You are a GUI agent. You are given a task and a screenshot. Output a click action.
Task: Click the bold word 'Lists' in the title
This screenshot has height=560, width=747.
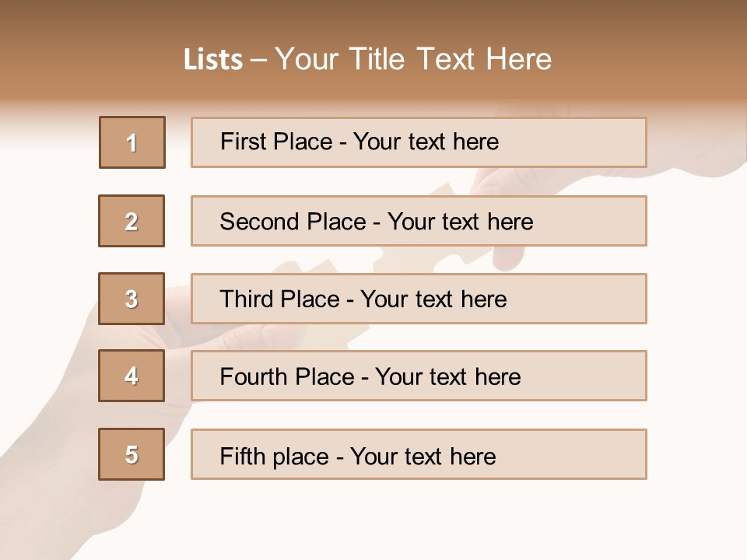pos(213,60)
